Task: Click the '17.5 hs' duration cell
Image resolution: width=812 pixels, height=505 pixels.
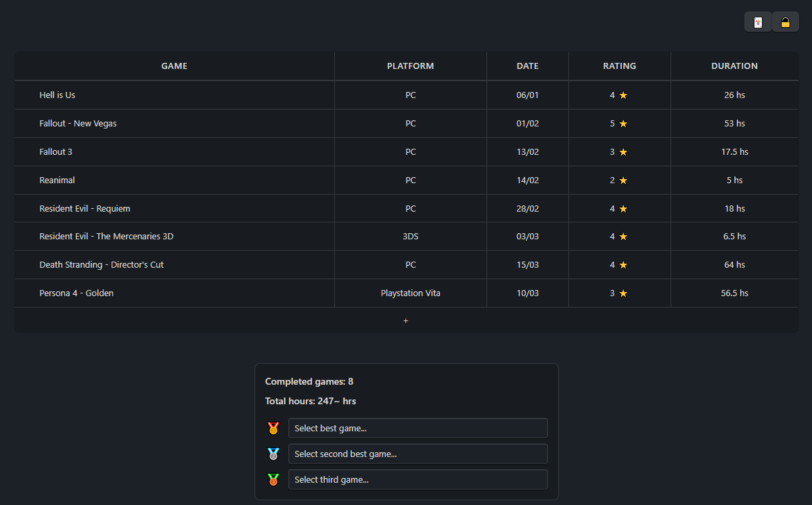Action: click(735, 152)
